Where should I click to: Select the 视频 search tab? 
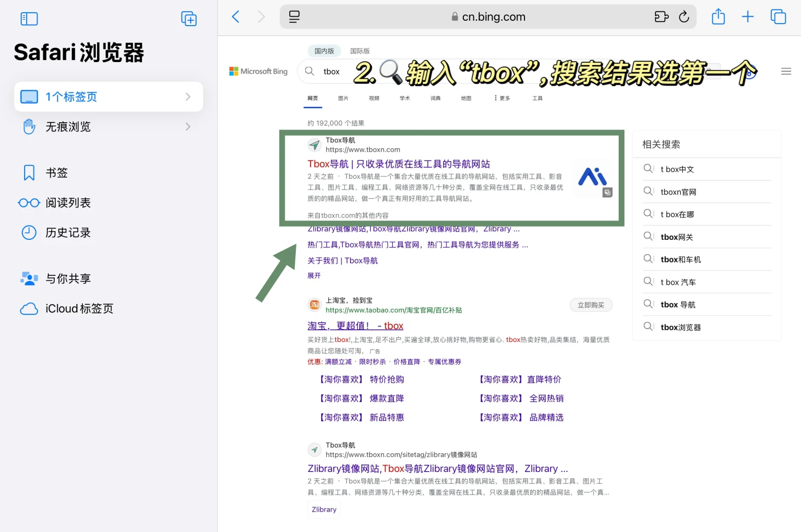point(374,98)
